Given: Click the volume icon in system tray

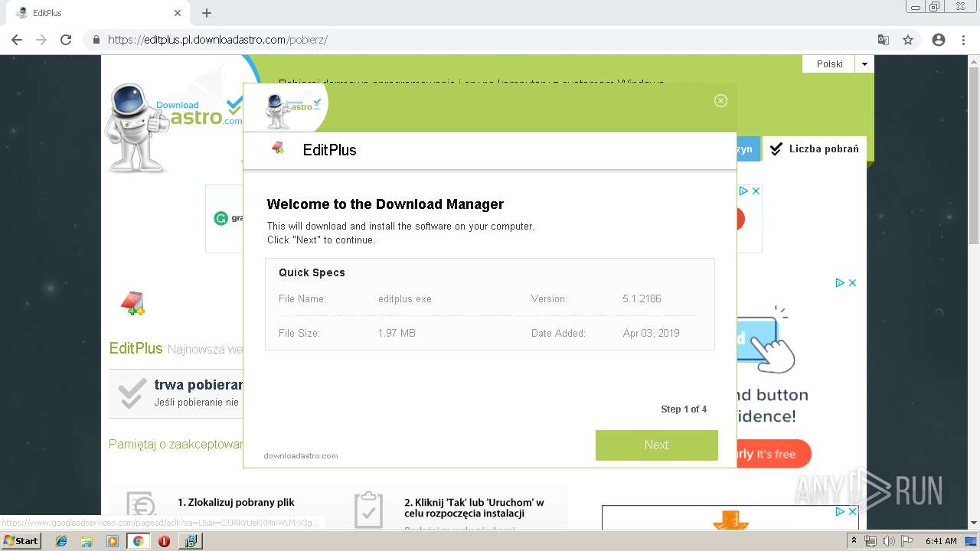Looking at the screenshot, I should click(x=888, y=541).
